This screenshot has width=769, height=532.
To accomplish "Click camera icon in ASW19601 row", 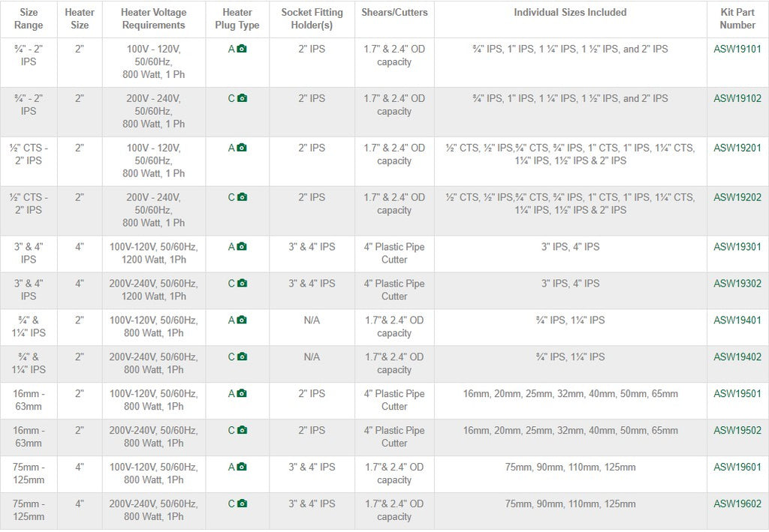I will [x=242, y=467].
